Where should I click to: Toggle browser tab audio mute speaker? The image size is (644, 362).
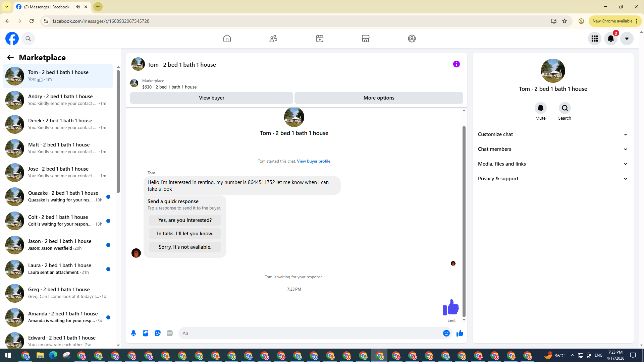(78, 7)
